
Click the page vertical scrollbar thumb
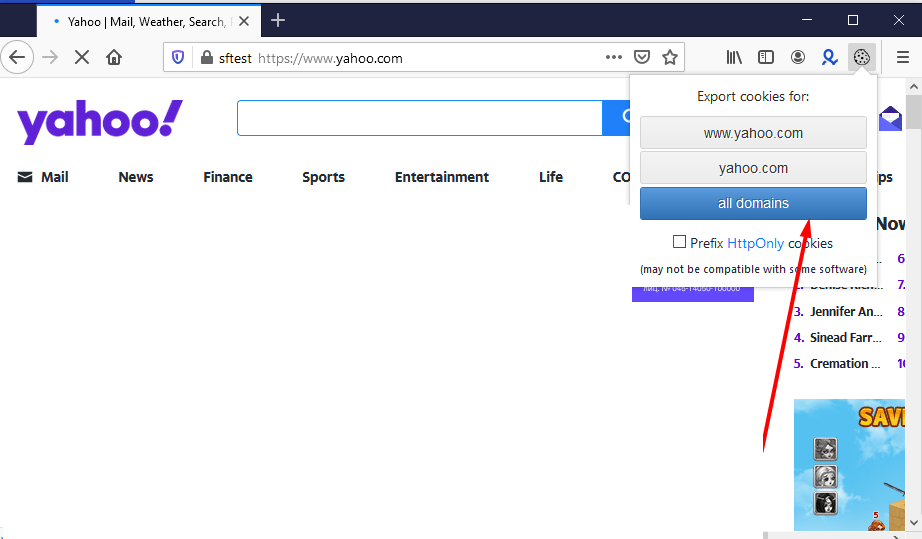tap(914, 112)
